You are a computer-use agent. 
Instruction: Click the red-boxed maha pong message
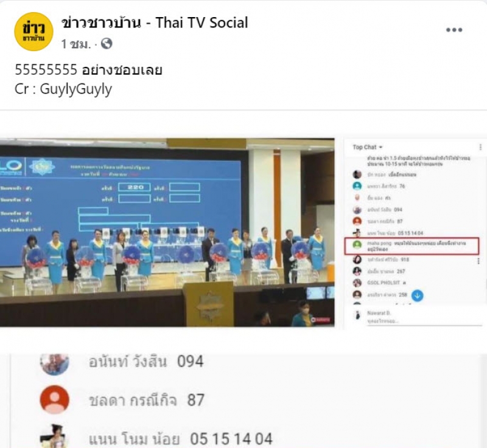click(412, 246)
